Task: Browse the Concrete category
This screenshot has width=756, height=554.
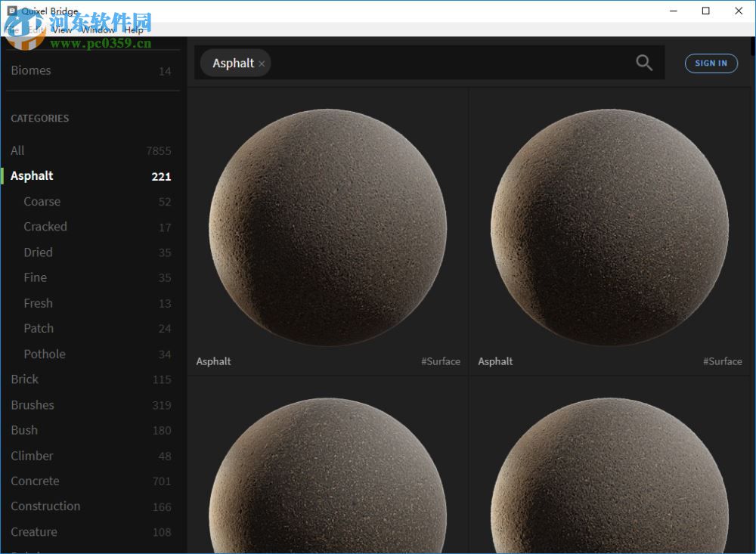Action: (35, 481)
